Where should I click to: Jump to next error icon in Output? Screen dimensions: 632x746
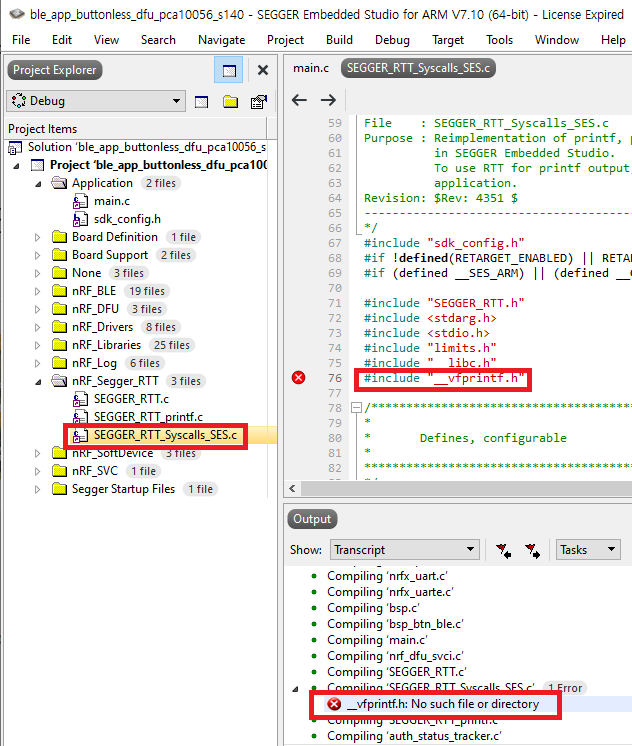point(533,550)
